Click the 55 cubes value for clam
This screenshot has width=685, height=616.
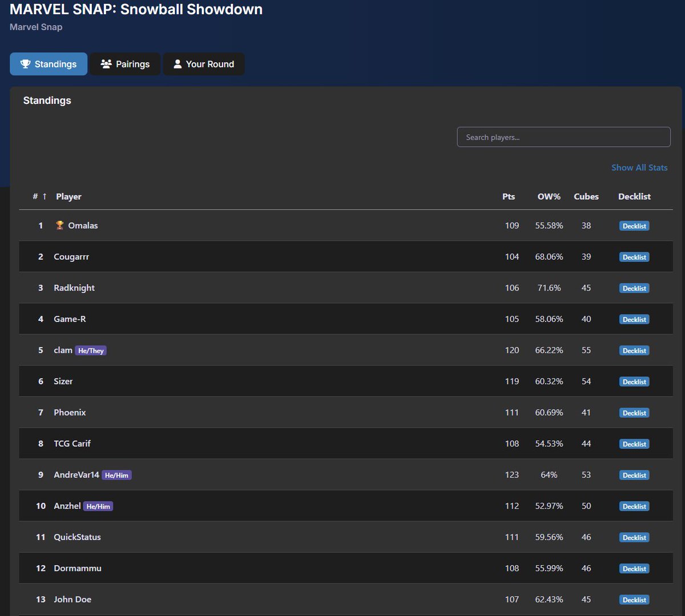(586, 350)
